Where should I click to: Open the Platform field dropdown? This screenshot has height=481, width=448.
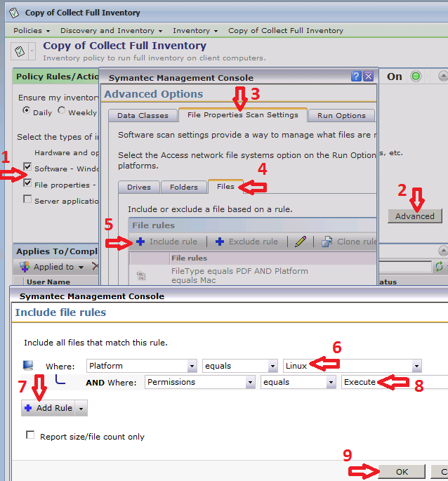pyautogui.click(x=192, y=366)
